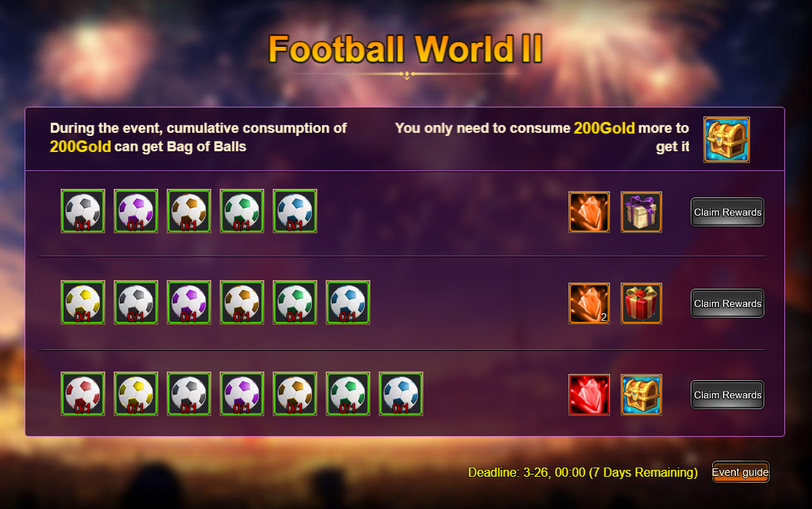Click the red ball in third row
812x509 pixels.
click(x=83, y=394)
